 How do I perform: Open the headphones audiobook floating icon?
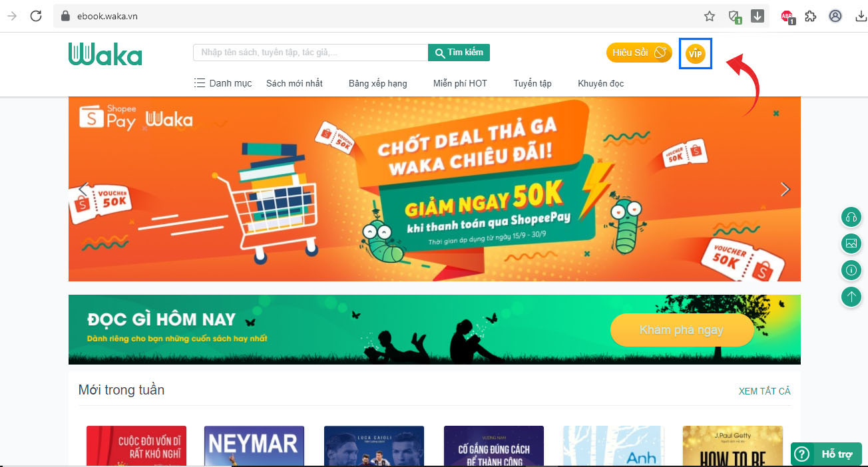[851, 217]
